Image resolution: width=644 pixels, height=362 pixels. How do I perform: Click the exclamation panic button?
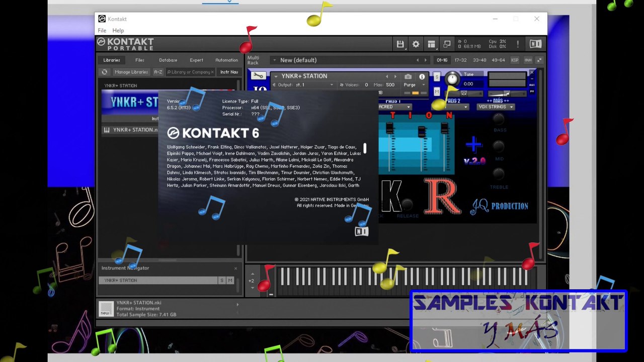point(517,44)
